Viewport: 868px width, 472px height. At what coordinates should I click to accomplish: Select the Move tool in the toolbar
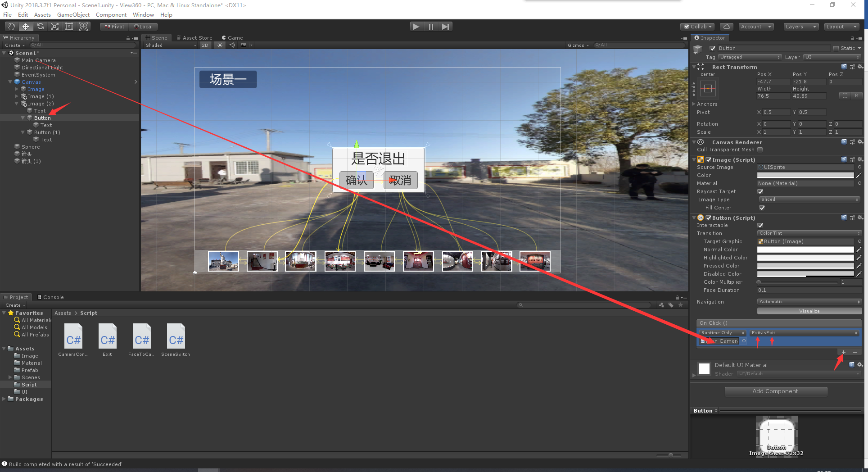click(25, 26)
